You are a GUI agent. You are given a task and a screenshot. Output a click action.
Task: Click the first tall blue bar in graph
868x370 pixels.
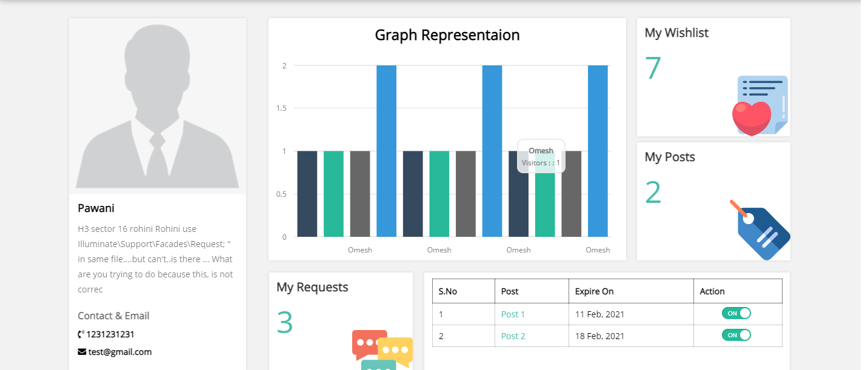(386, 151)
